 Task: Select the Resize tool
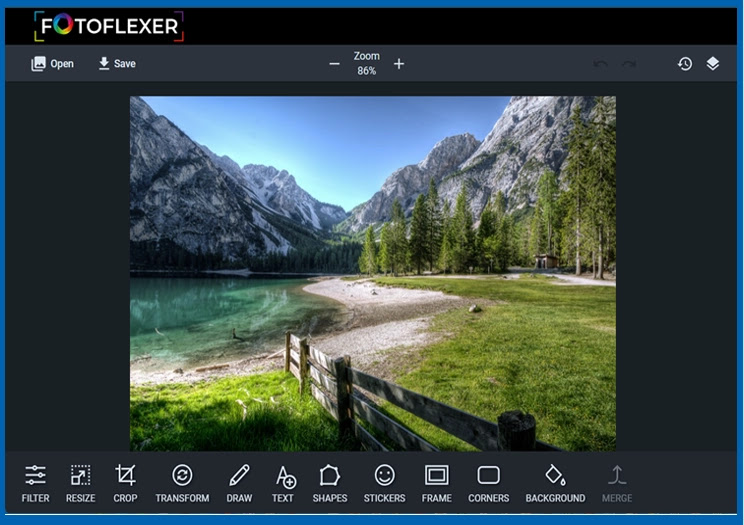coord(80,483)
